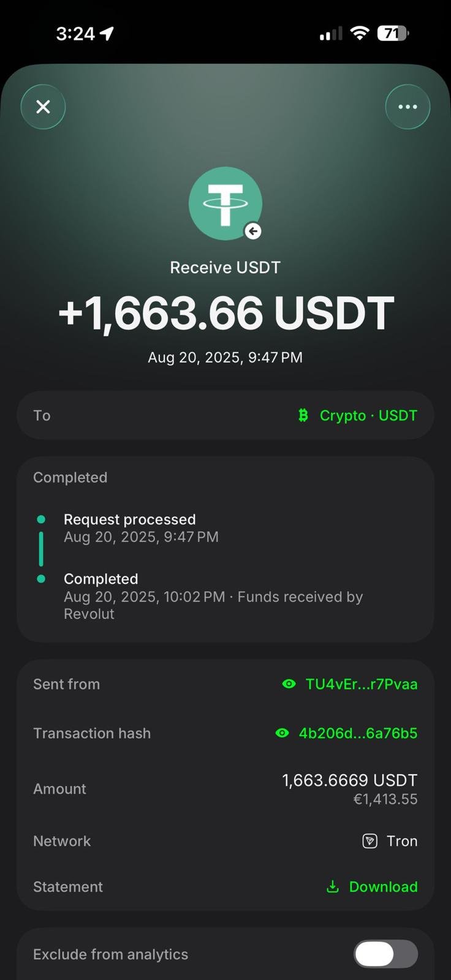Image resolution: width=451 pixels, height=980 pixels.
Task: Reveal the full transaction hash via eye icon
Action: [x=282, y=733]
